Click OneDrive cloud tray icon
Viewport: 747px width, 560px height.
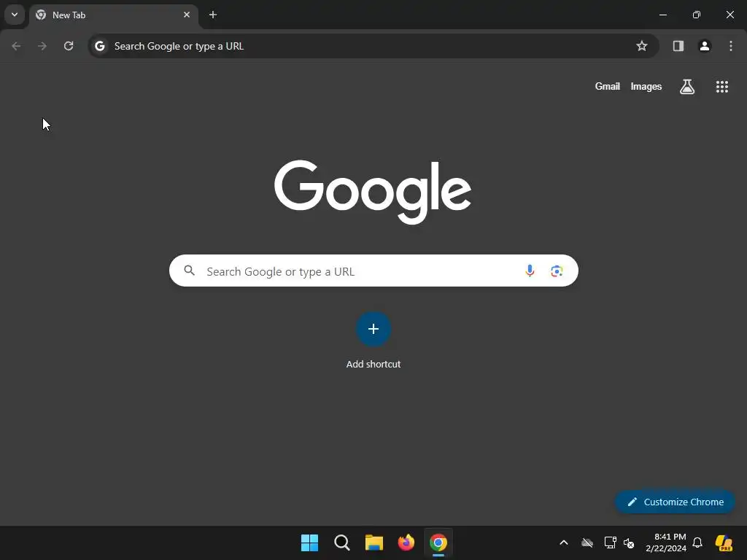click(x=587, y=542)
